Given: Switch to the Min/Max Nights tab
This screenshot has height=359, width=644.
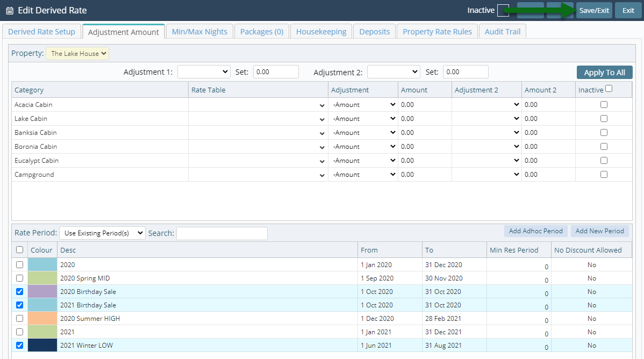Looking at the screenshot, I should tap(199, 32).
